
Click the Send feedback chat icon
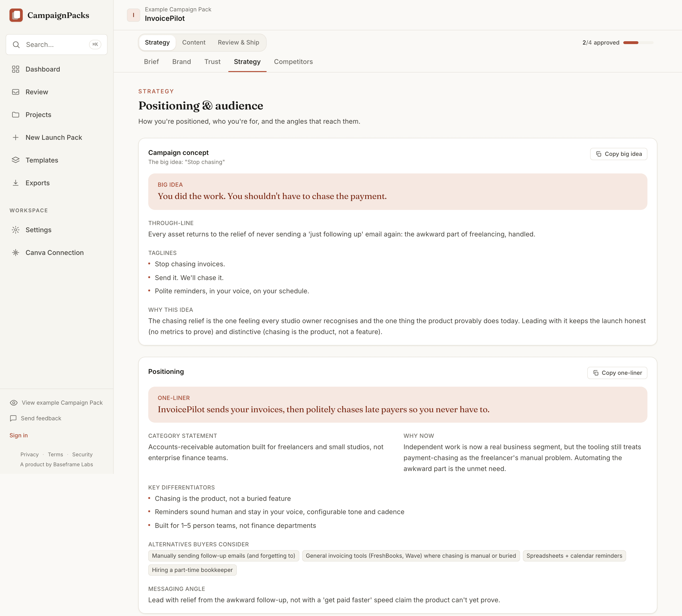[13, 418]
